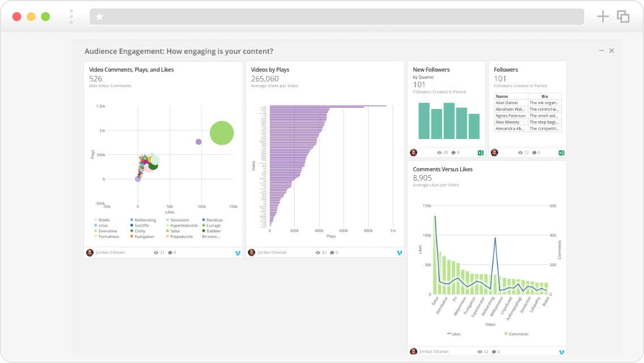
Task: Click the eye views icon showing 32 views
Action: click(319, 253)
